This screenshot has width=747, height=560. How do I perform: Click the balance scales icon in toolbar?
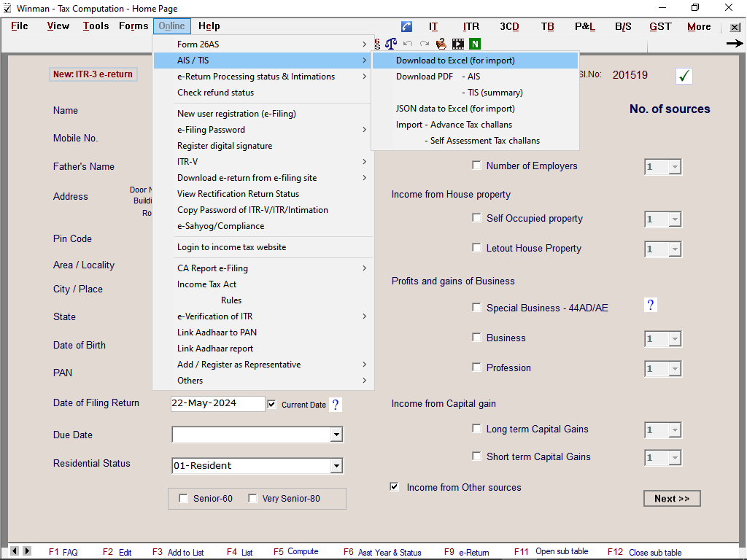392,44
